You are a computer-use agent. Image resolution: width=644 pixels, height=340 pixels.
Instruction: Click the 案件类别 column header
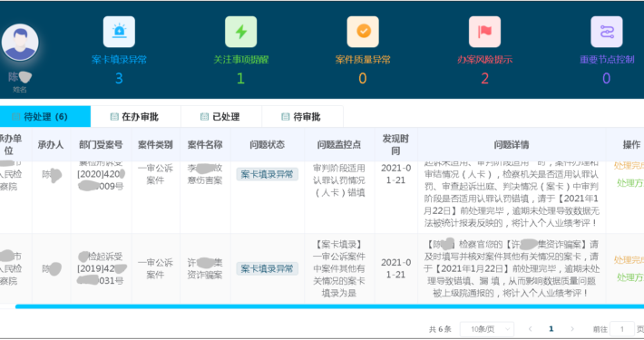[155, 144]
